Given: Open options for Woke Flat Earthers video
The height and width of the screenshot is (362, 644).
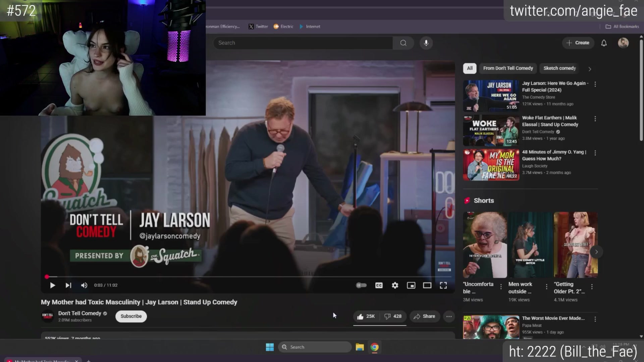Looking at the screenshot, I should [595, 119].
